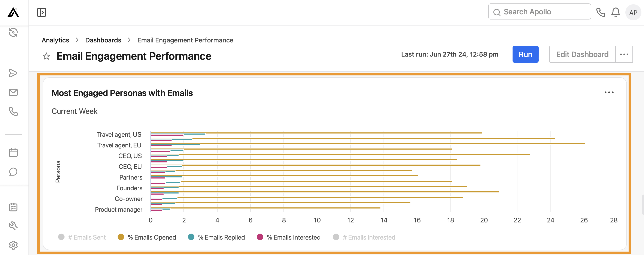Viewport: 644px width, 255px height.
Task: Click the Co-owner axis label
Action: [x=128, y=199]
